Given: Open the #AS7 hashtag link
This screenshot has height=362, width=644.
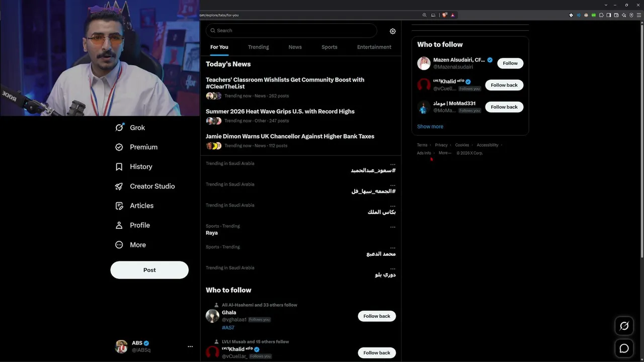Looking at the screenshot, I should click(228, 328).
